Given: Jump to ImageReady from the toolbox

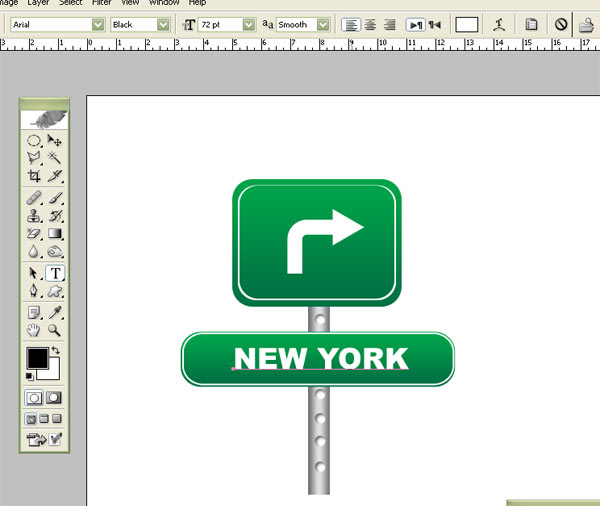Looking at the screenshot, I should tap(36, 439).
